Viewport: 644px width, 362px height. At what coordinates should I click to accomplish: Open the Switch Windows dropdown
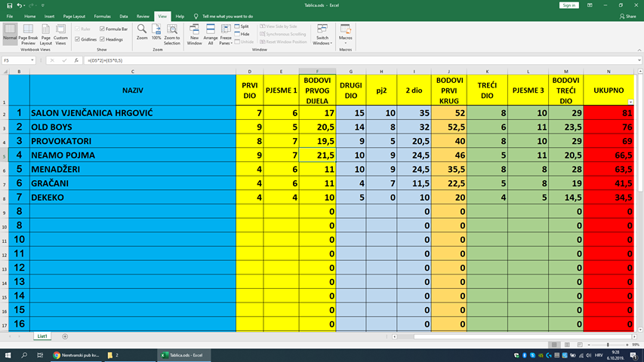(322, 35)
